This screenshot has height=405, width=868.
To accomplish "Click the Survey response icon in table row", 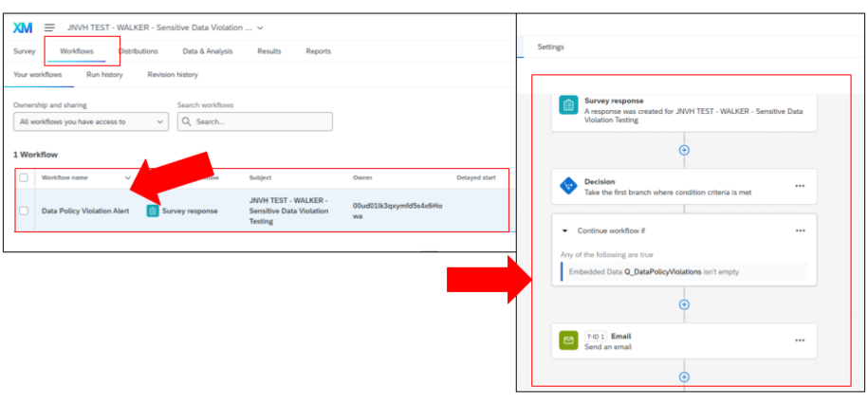I will click(153, 211).
